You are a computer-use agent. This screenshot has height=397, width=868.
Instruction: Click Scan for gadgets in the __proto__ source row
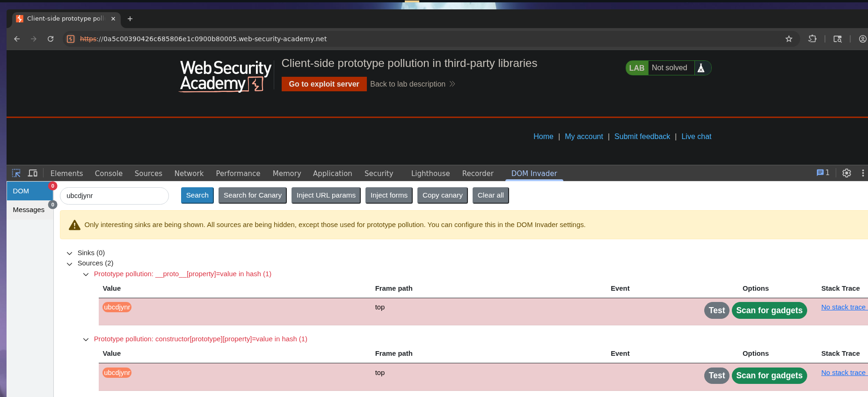pos(769,310)
